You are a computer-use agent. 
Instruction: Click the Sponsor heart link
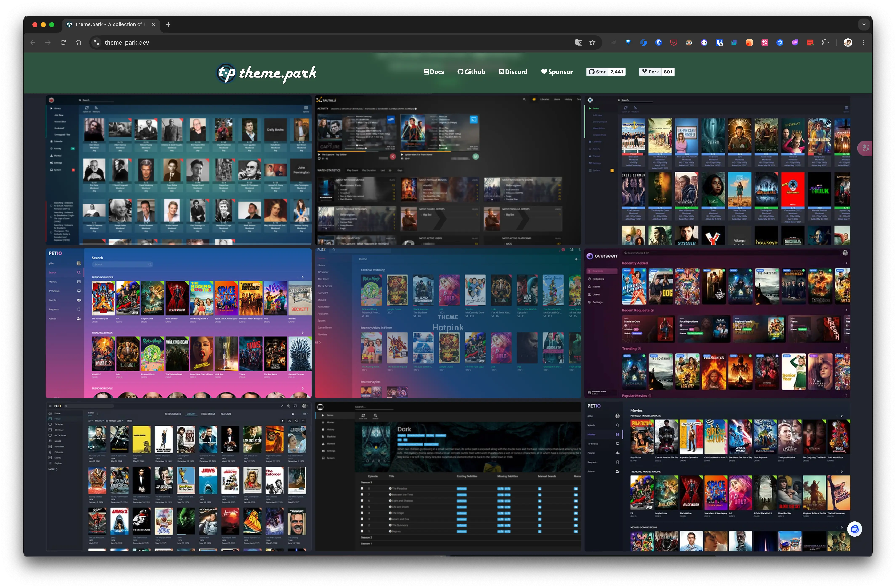(557, 72)
